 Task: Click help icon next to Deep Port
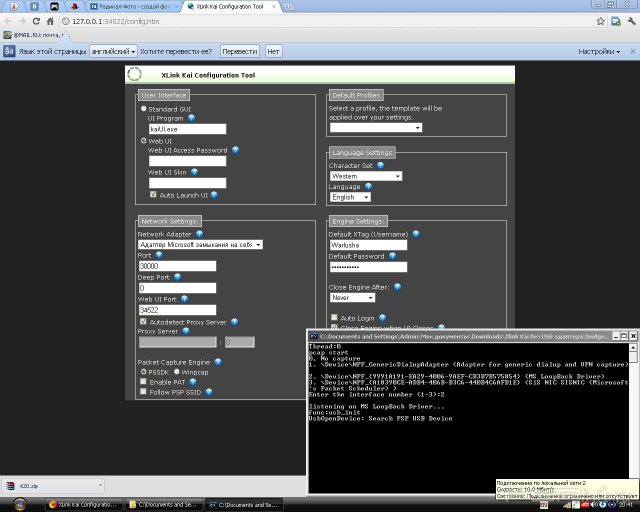pyautogui.click(x=177, y=277)
